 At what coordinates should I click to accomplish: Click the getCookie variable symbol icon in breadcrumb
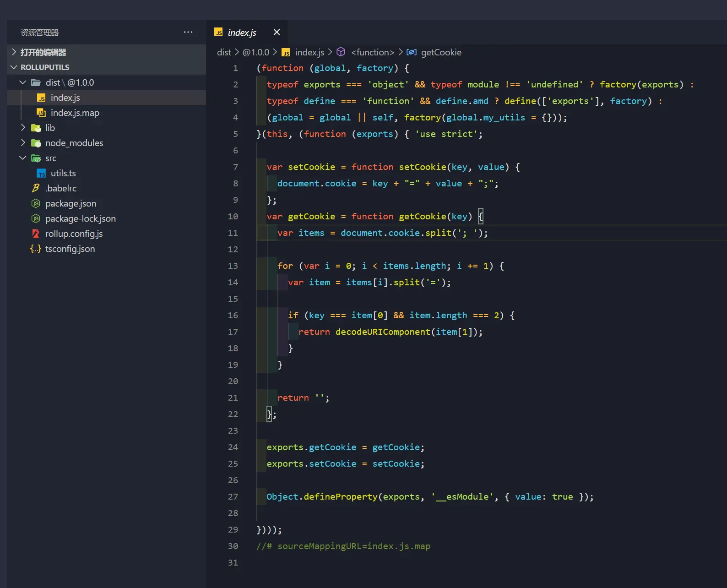[412, 52]
